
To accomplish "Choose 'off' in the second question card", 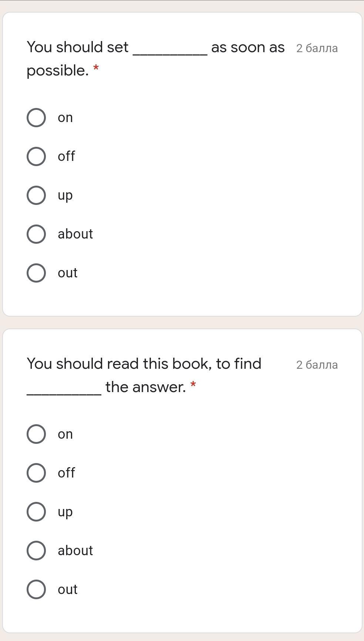I will click(36, 473).
